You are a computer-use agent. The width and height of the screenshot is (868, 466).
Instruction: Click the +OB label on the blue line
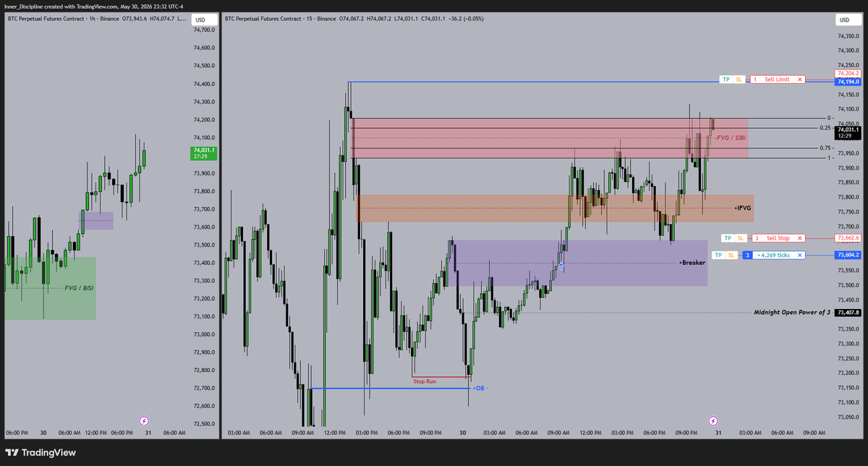[x=480, y=389]
